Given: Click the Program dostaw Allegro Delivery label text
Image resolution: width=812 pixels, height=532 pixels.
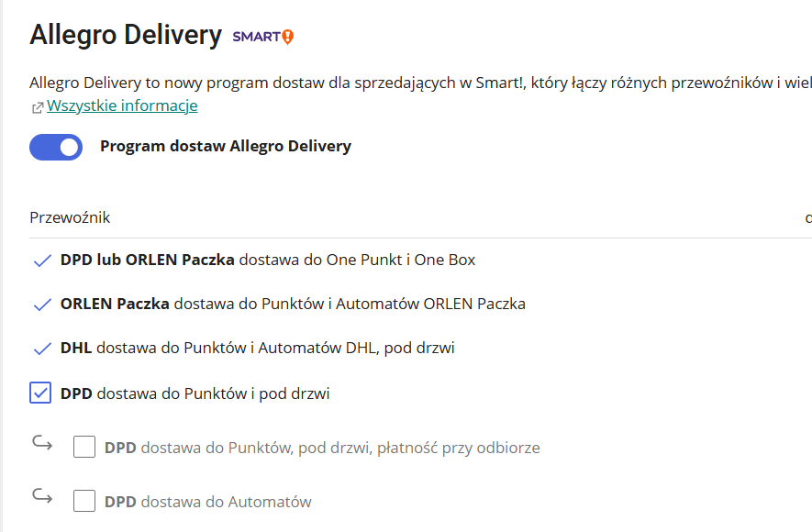Looking at the screenshot, I should pyautogui.click(x=226, y=146).
